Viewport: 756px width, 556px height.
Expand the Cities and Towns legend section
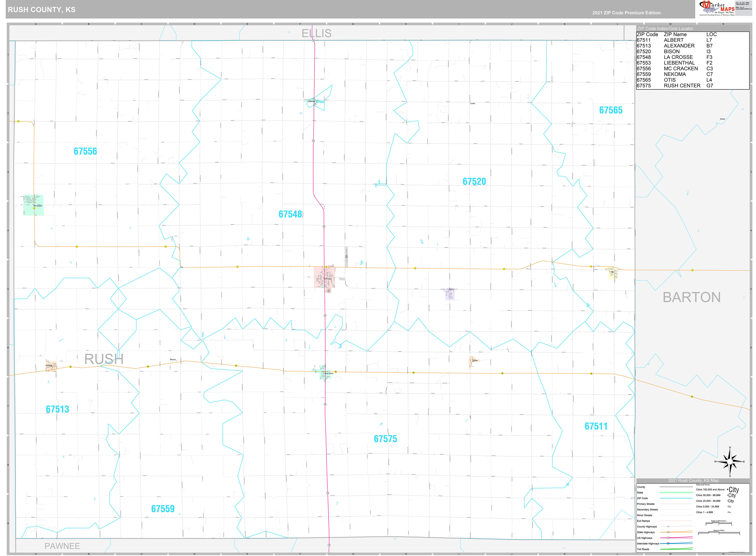703,485
